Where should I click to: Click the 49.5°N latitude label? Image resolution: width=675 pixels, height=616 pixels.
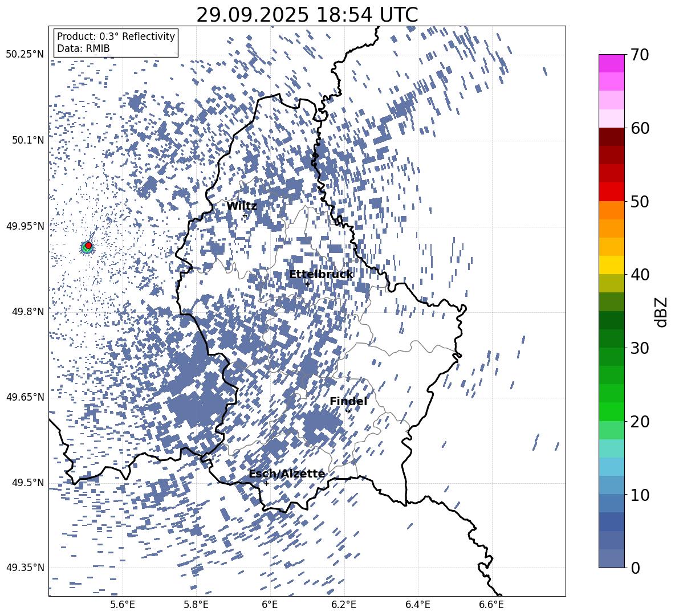coord(29,483)
